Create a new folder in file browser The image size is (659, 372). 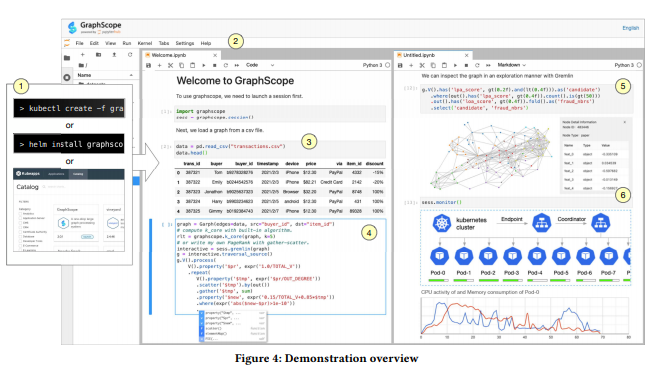(98, 55)
